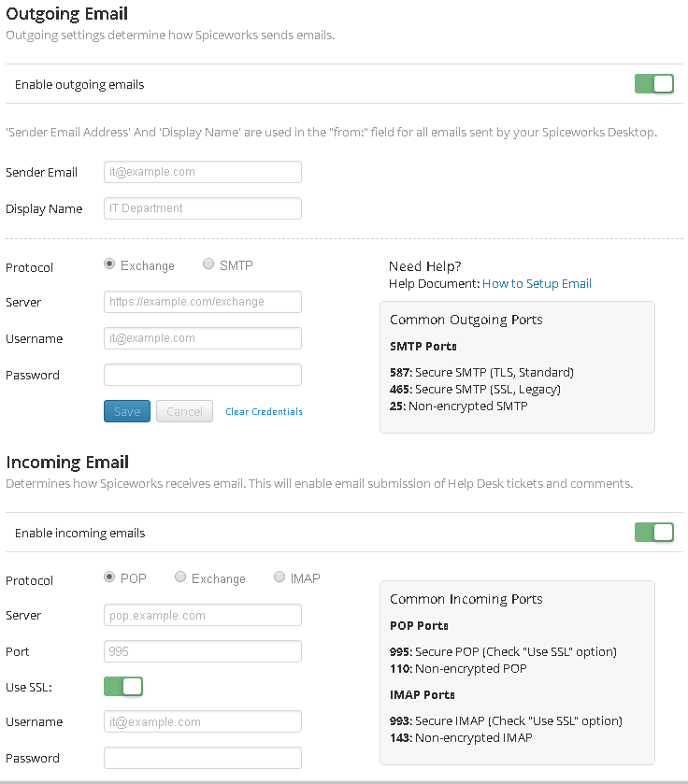This screenshot has height=784, width=688.
Task: Turn off the Use SSL switch
Action: pyautogui.click(x=123, y=686)
